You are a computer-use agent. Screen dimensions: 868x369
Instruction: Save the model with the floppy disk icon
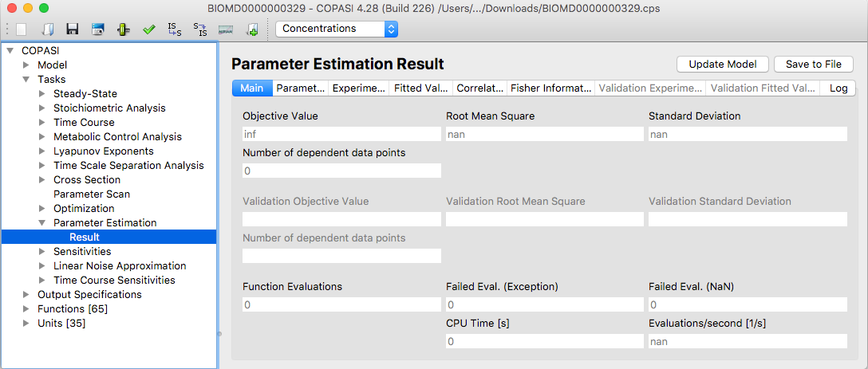tap(72, 29)
